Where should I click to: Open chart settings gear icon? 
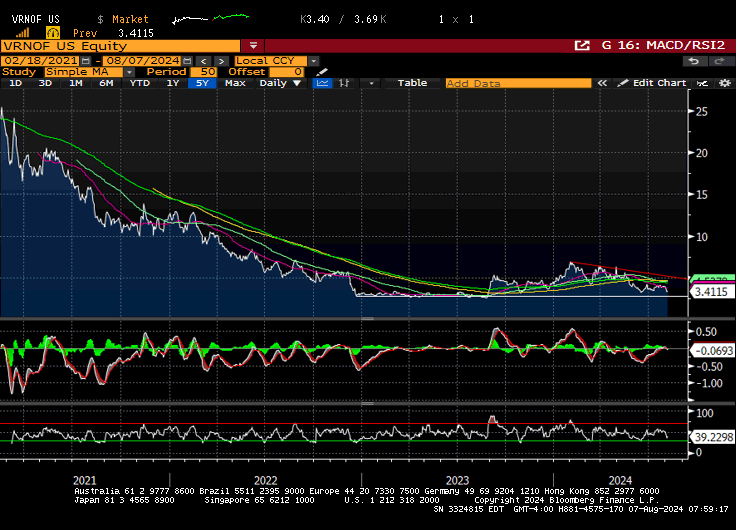tap(725, 83)
